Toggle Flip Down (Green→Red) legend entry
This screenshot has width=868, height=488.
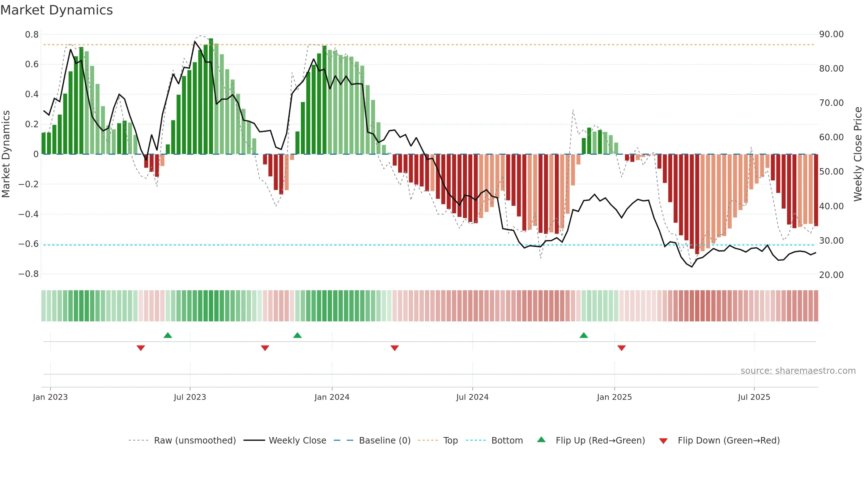point(719,440)
